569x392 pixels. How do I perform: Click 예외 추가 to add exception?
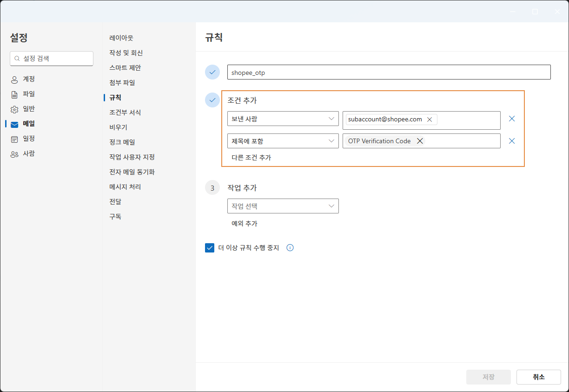click(244, 224)
